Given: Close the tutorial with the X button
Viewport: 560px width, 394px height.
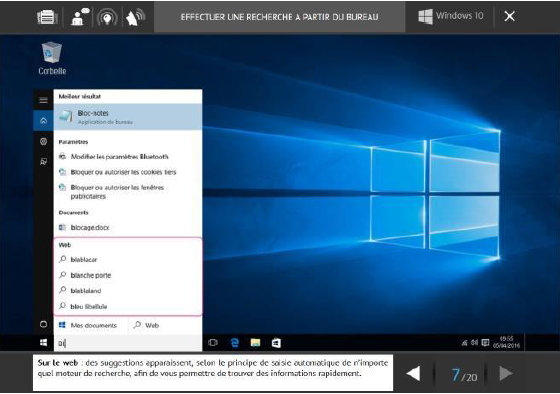Looking at the screenshot, I should [x=509, y=16].
